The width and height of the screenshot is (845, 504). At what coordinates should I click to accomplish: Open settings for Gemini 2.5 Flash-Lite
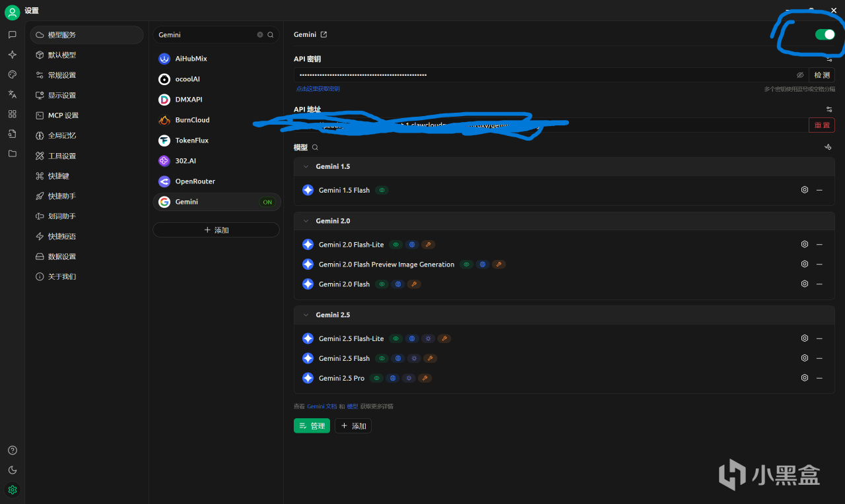point(805,338)
